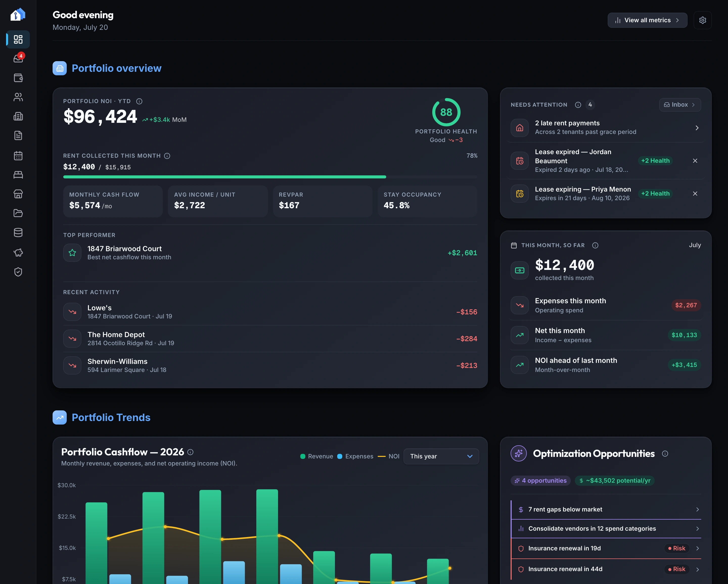Screen dimensions: 728x584
Task: Open the This year range dropdown
Action: (x=441, y=456)
